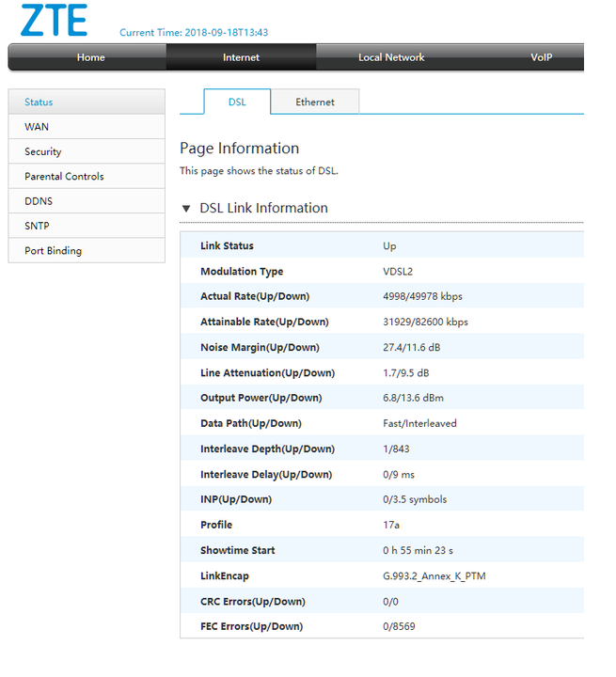Open Parental Controls in the sidebar

click(64, 177)
